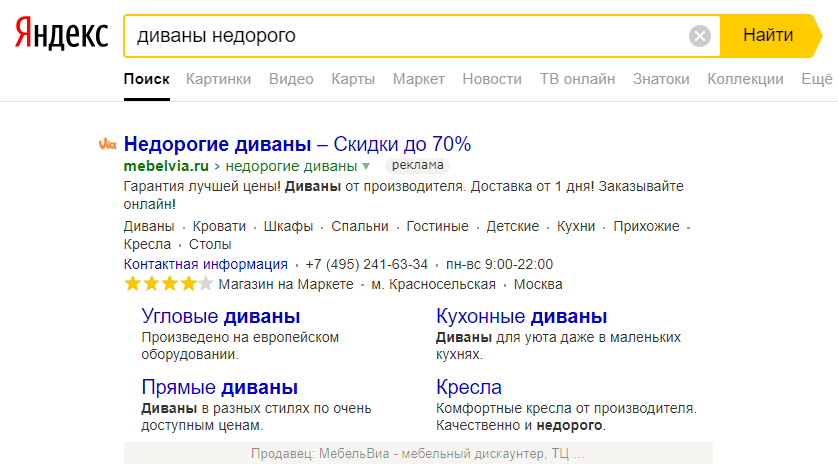Click the phone number +7 (495) 241-63-34

point(367,264)
